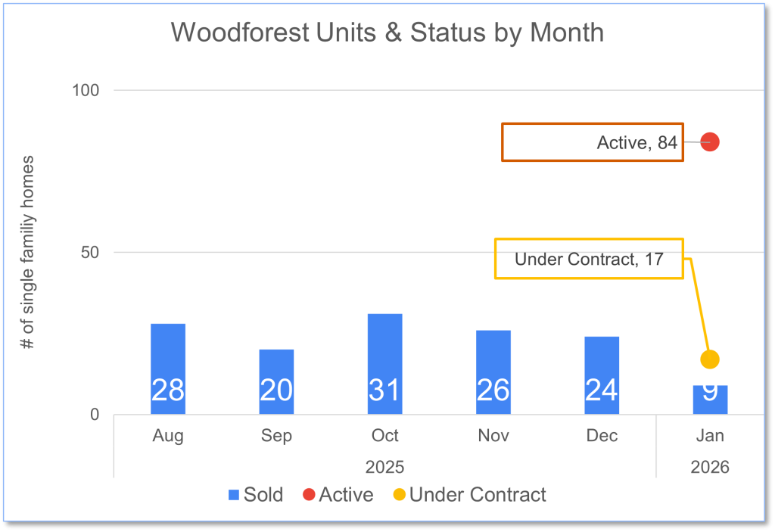Click the 100 value on y-axis
The width and height of the screenshot is (775, 532).
tap(86, 90)
